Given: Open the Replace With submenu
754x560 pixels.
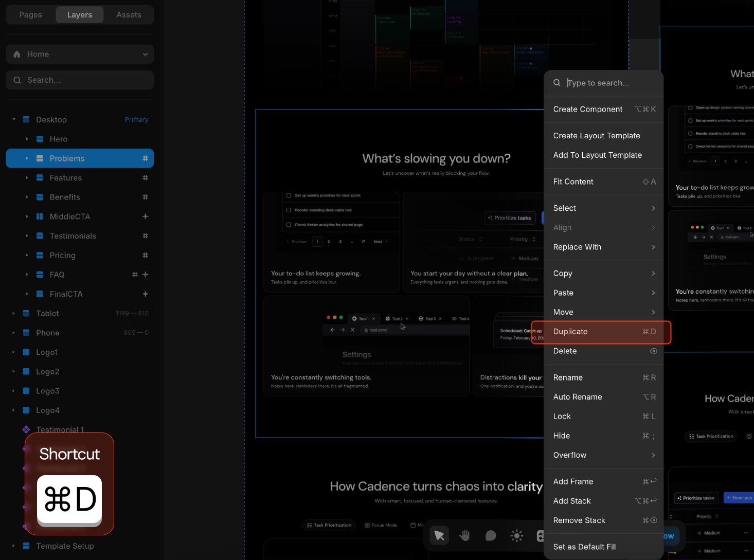Looking at the screenshot, I should click(604, 247).
